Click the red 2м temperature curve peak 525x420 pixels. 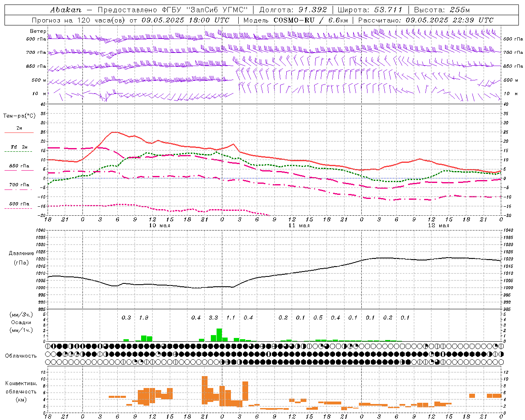114,132
